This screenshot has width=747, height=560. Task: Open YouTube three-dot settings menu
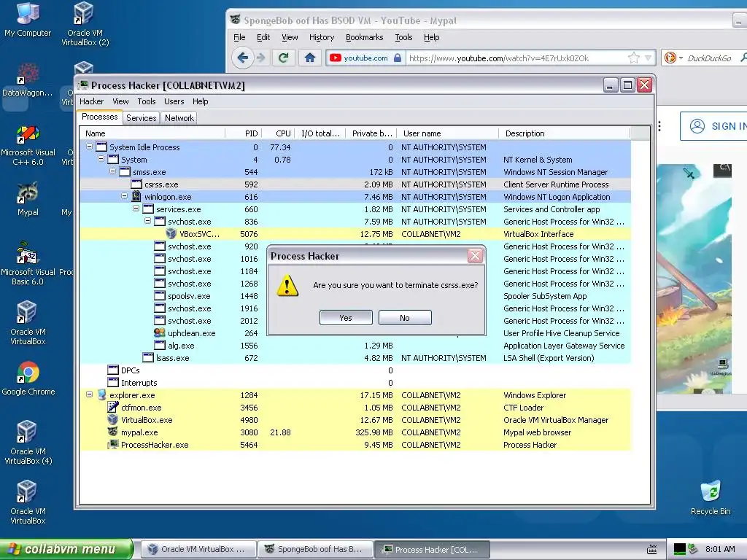tap(659, 126)
